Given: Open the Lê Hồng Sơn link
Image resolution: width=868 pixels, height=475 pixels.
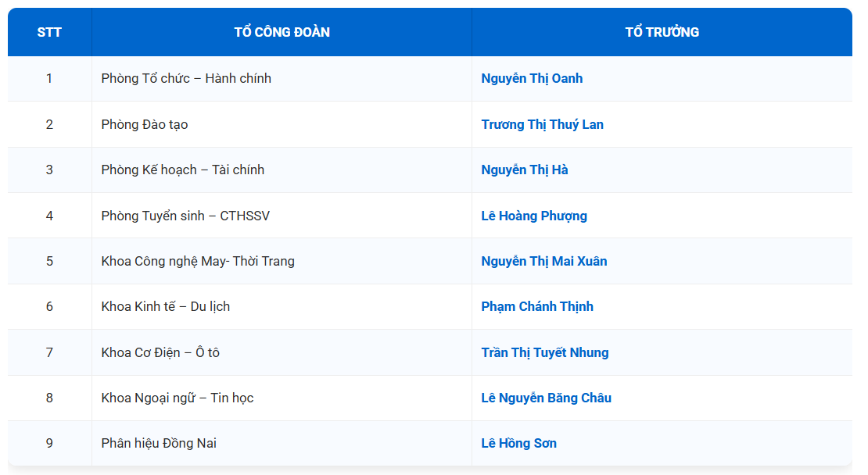Looking at the screenshot, I should pyautogui.click(x=519, y=443).
